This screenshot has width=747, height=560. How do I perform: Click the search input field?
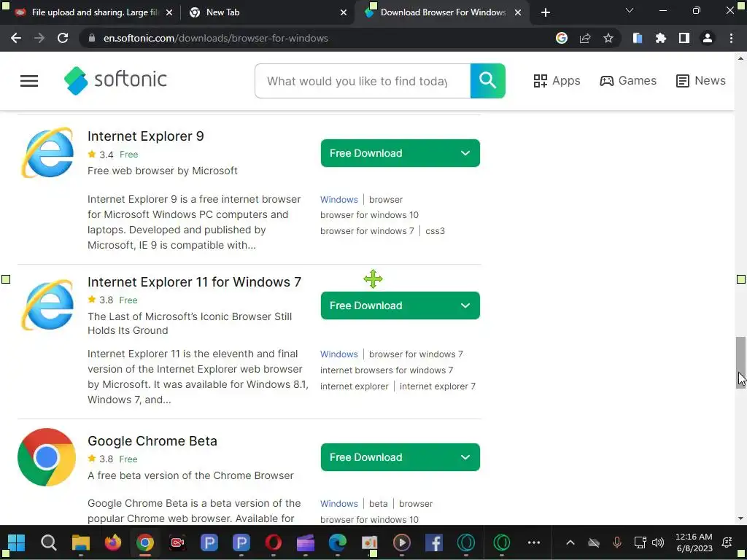pyautogui.click(x=363, y=81)
